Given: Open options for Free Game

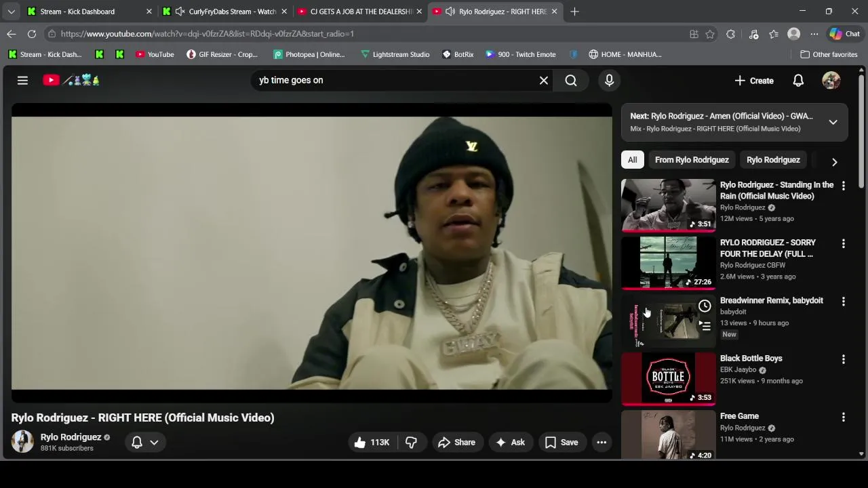Looking at the screenshot, I should [x=843, y=417].
